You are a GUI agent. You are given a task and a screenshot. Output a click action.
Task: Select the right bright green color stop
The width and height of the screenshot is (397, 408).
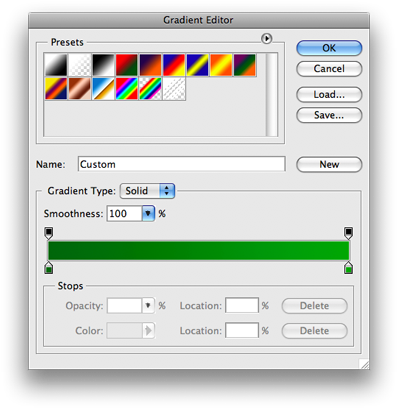click(x=348, y=268)
